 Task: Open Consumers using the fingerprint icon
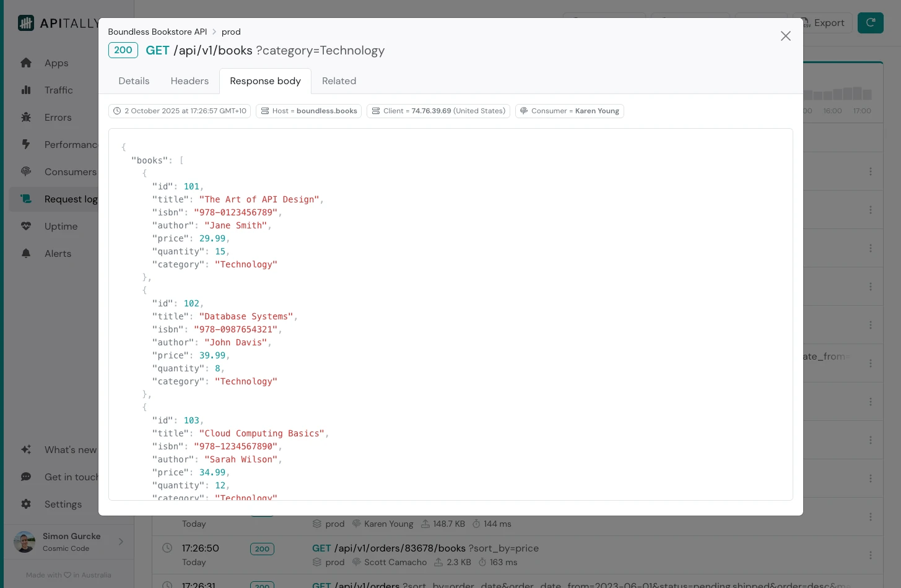pos(26,171)
